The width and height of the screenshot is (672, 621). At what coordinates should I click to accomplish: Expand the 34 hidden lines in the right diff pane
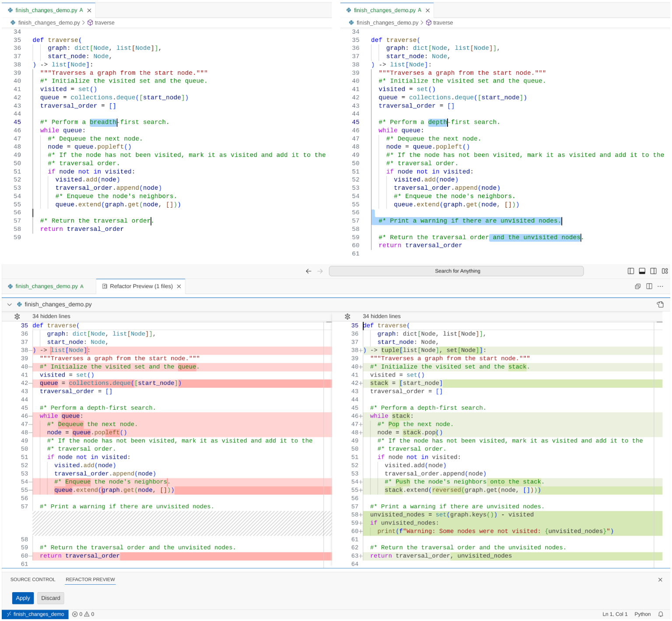coord(347,316)
